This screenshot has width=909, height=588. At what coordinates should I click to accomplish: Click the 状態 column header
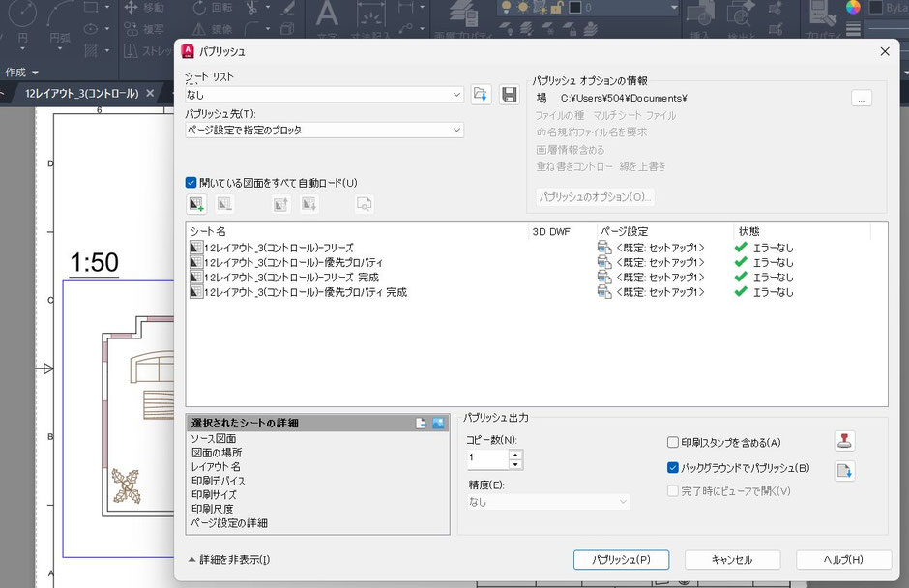point(802,231)
